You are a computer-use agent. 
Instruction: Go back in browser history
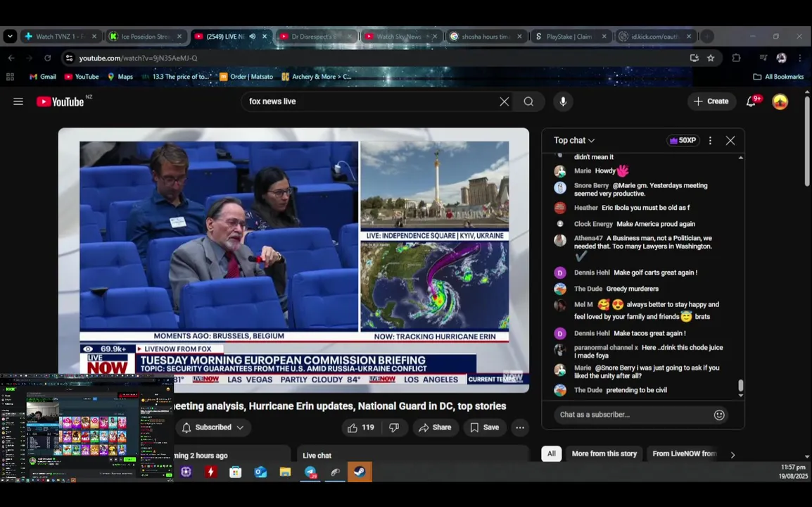pos(11,58)
